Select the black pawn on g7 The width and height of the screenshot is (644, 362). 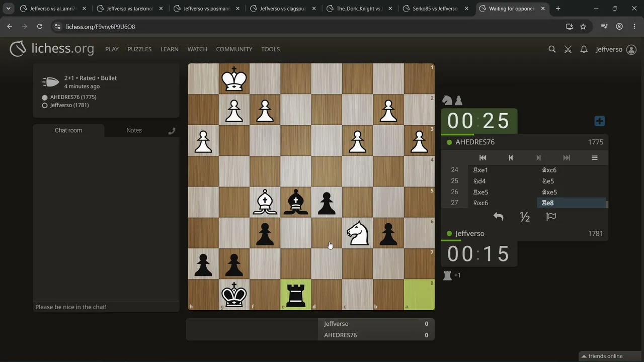point(234,264)
